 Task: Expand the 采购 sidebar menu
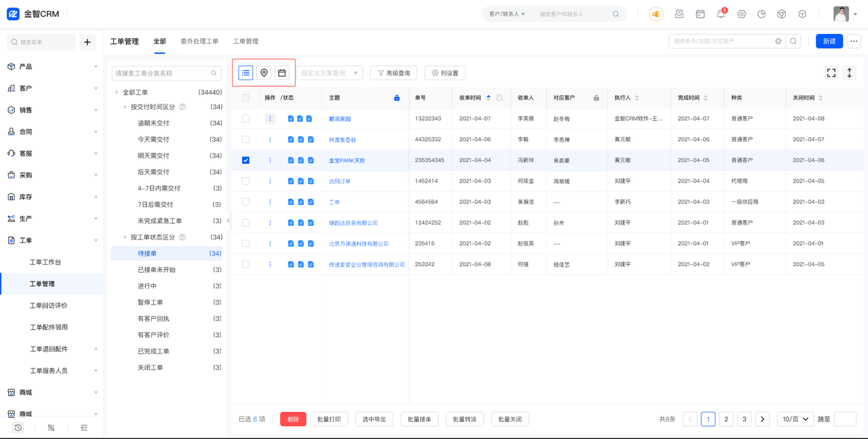[x=52, y=175]
